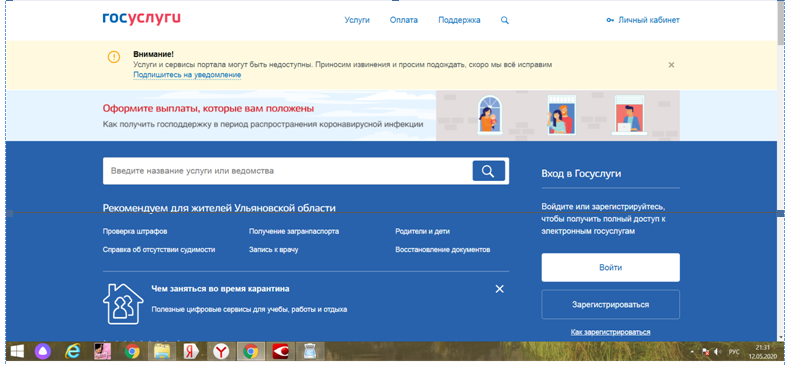Open the header search magnifier icon
The image size is (786, 365).
(x=505, y=21)
